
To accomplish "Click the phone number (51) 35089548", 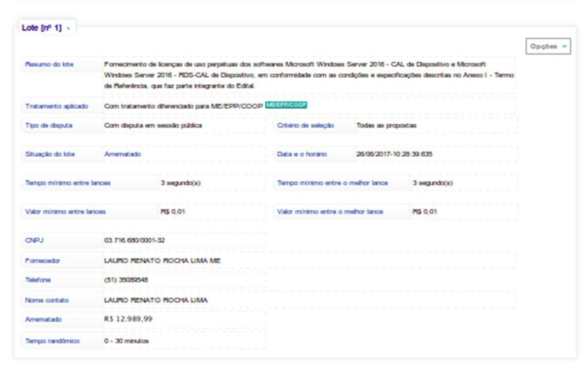I will [x=126, y=281].
